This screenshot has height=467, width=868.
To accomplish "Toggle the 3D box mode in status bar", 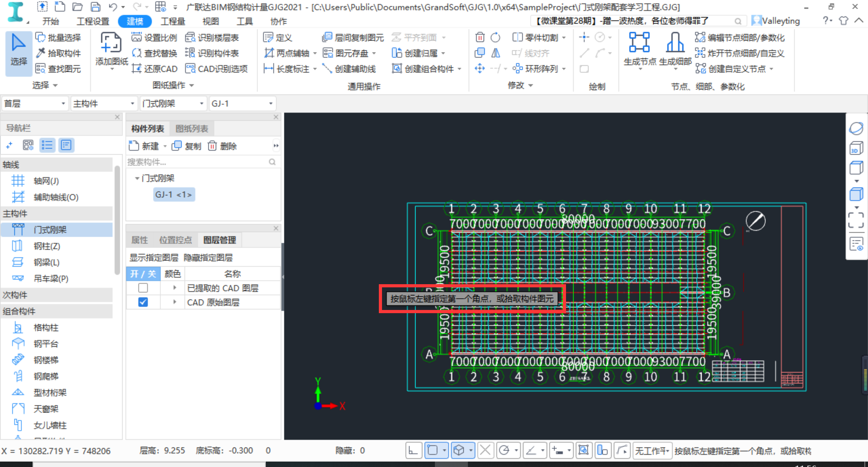I will (x=459, y=450).
